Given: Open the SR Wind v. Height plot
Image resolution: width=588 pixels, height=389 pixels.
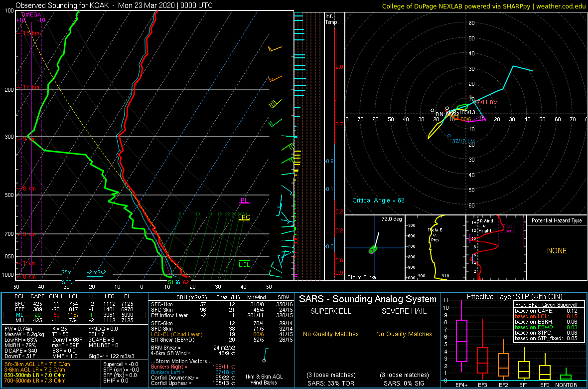Looking at the screenshot, I should click(496, 248).
